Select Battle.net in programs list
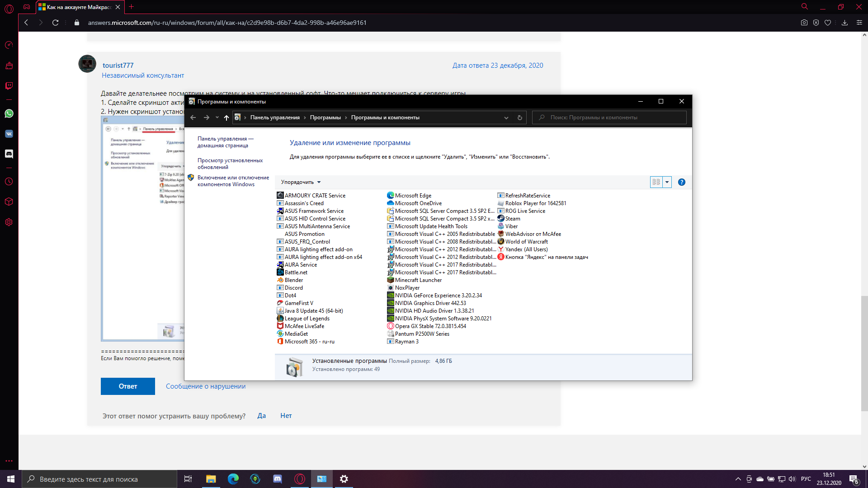868x488 pixels. pyautogui.click(x=292, y=272)
